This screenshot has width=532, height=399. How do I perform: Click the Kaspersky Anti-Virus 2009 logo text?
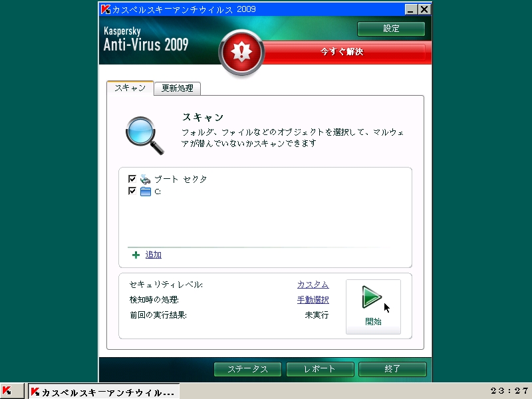(146, 39)
